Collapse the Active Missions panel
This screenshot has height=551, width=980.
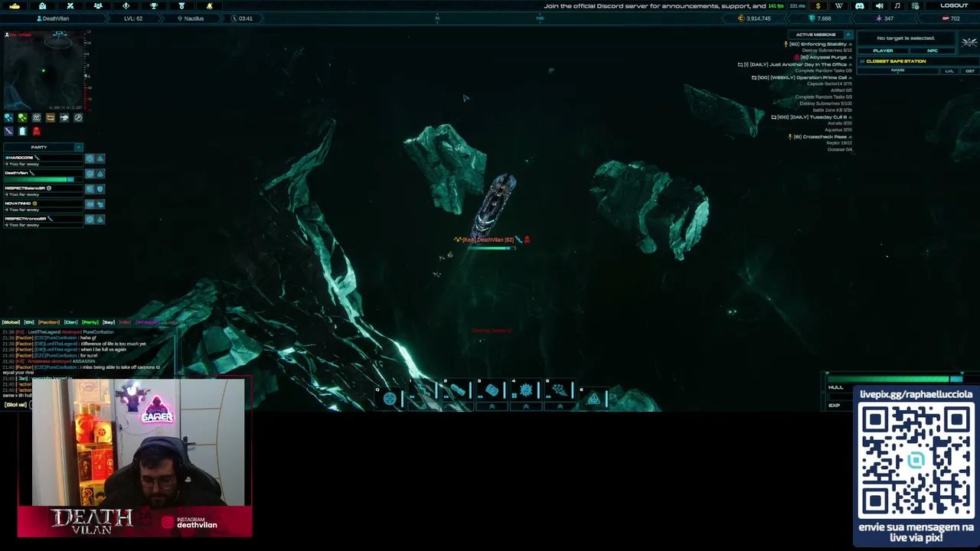pyautogui.click(x=848, y=34)
